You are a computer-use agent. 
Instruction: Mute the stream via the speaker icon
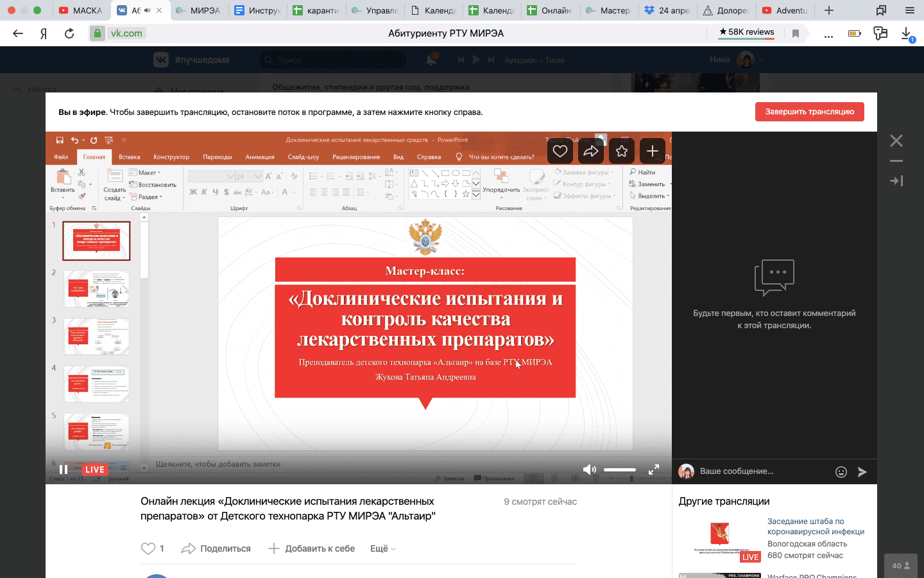point(589,469)
